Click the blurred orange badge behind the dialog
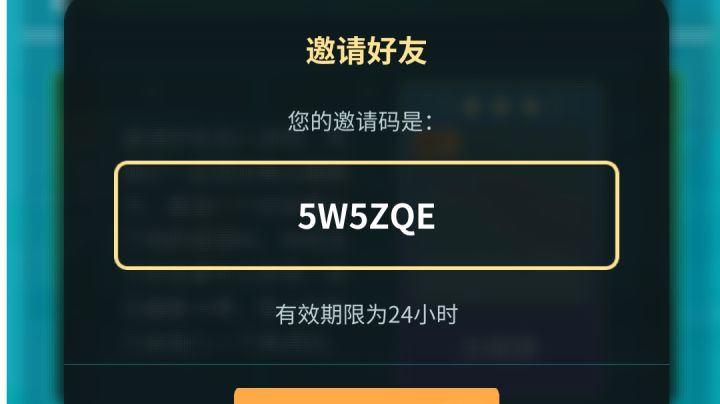 pos(437,144)
